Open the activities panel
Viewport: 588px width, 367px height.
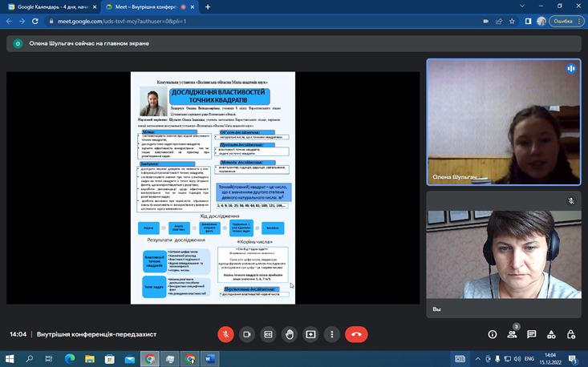[x=550, y=334]
